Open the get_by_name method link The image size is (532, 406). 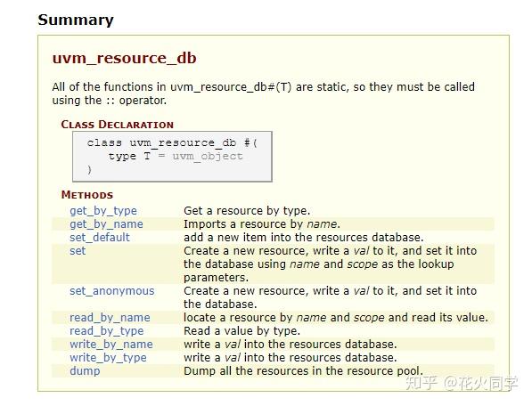106,224
